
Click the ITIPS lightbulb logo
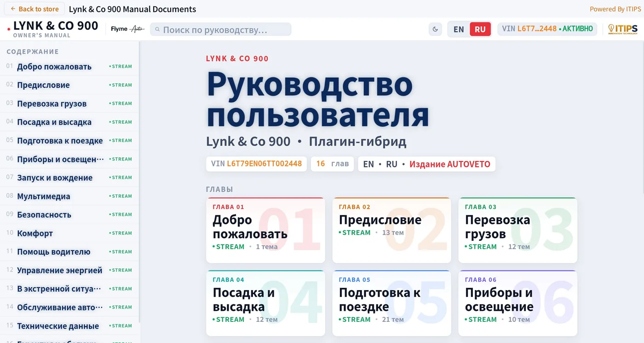pos(622,29)
